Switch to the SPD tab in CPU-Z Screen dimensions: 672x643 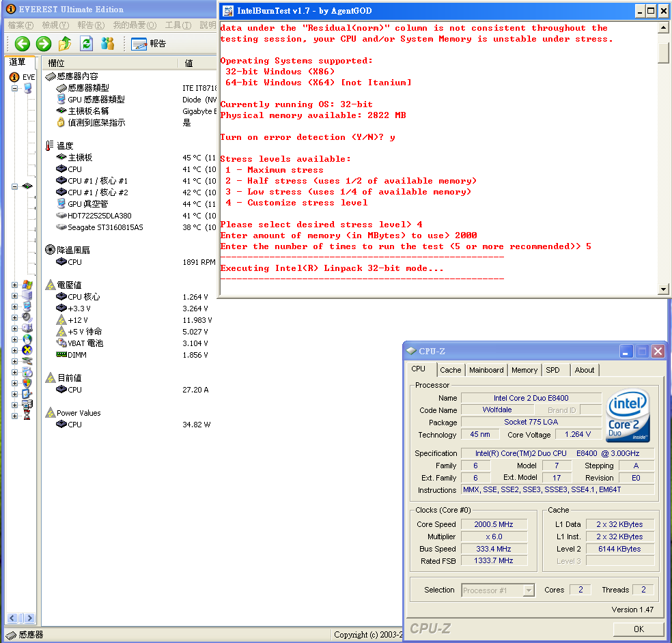coord(552,370)
